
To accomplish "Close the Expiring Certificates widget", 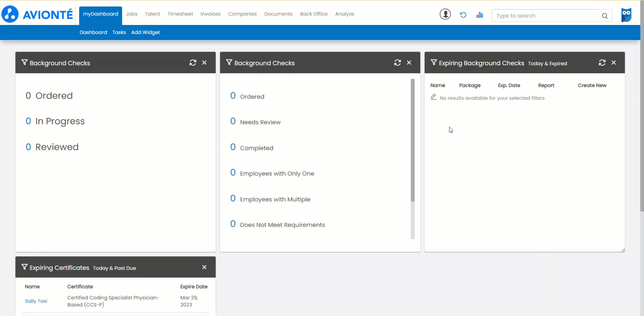I will (204, 267).
